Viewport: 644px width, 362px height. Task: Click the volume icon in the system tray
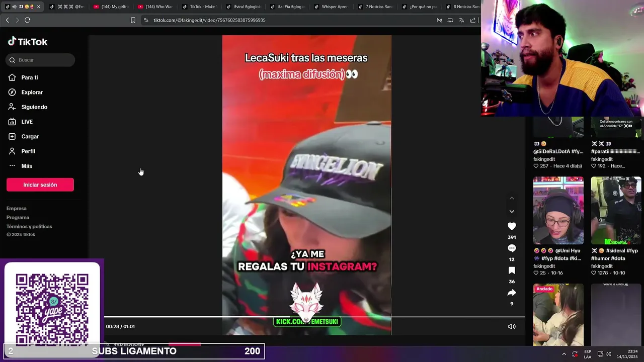click(609, 354)
